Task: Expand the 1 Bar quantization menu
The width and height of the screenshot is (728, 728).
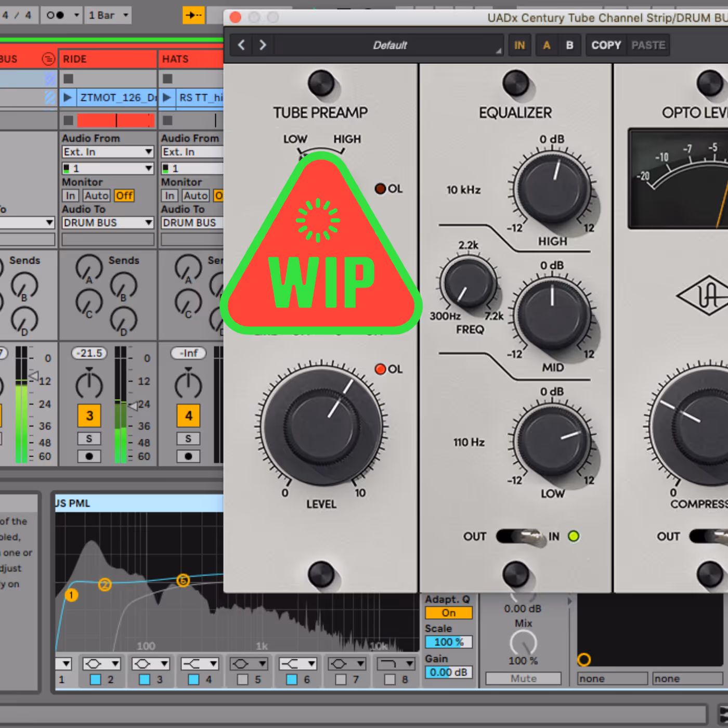Action: pos(109,15)
